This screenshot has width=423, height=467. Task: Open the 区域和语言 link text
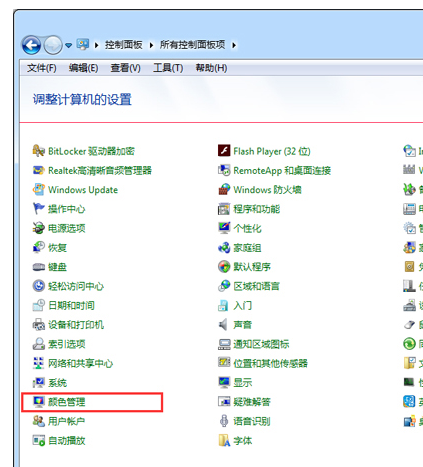tap(257, 286)
